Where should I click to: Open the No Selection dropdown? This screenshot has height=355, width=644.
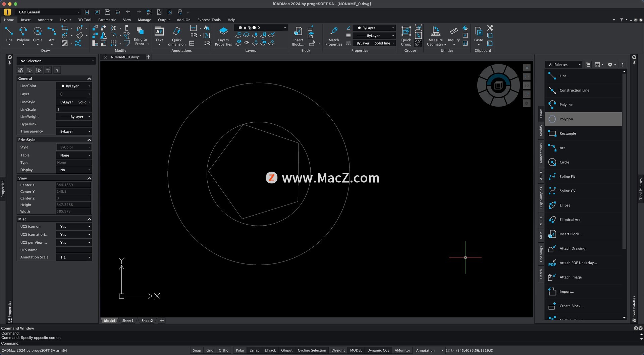56,61
